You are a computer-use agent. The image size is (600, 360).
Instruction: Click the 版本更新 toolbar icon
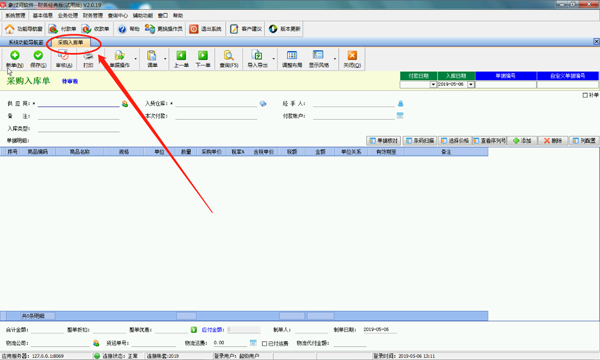[x=273, y=29]
